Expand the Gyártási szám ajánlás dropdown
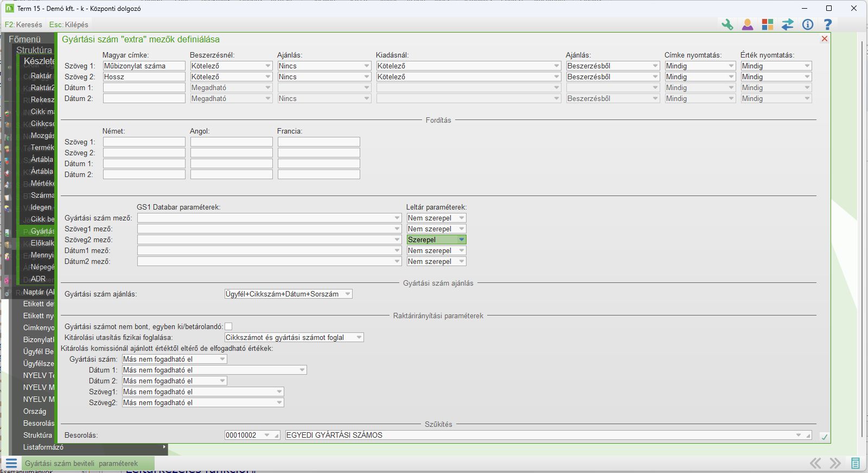 pos(348,294)
